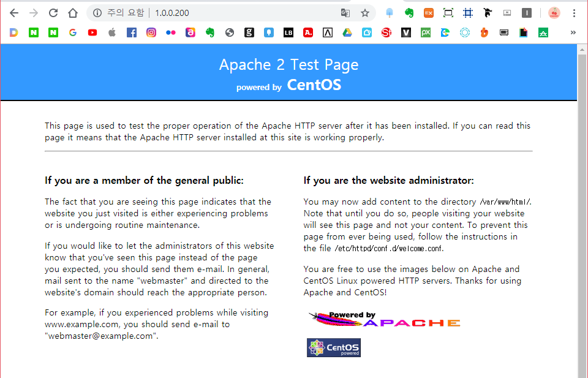This screenshot has width=588, height=378.
Task: Open the black ninja extension icon
Action: point(488,13)
